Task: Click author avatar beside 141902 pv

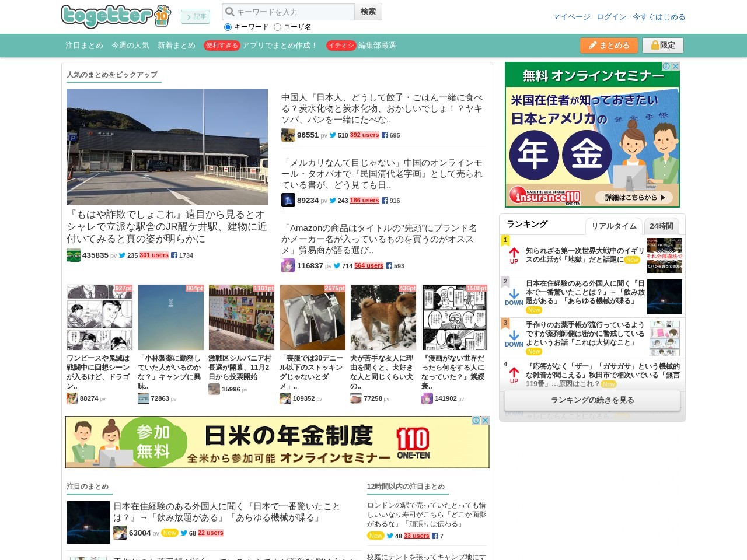Action: pos(427,398)
